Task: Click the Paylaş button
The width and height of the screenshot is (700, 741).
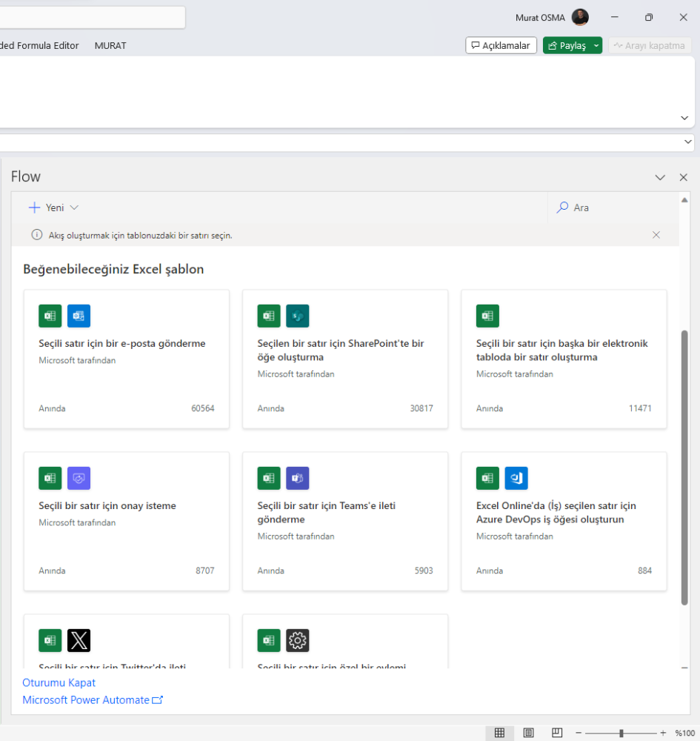Action: [x=567, y=45]
